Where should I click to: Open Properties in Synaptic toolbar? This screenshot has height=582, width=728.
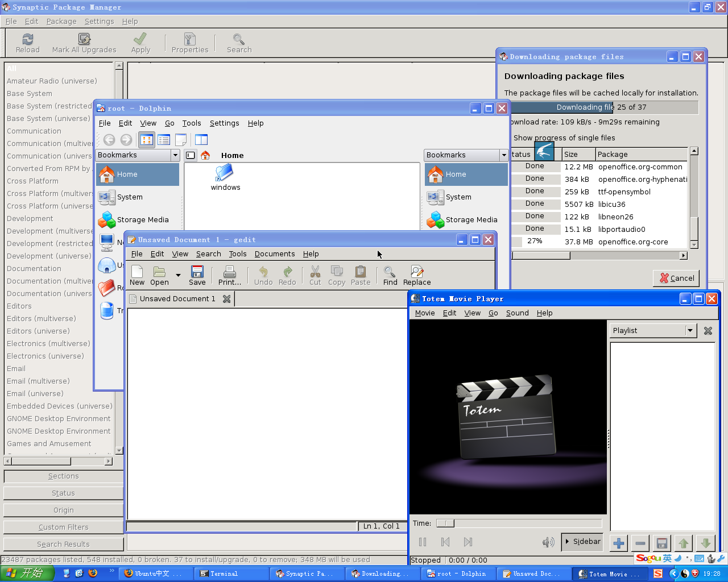190,43
